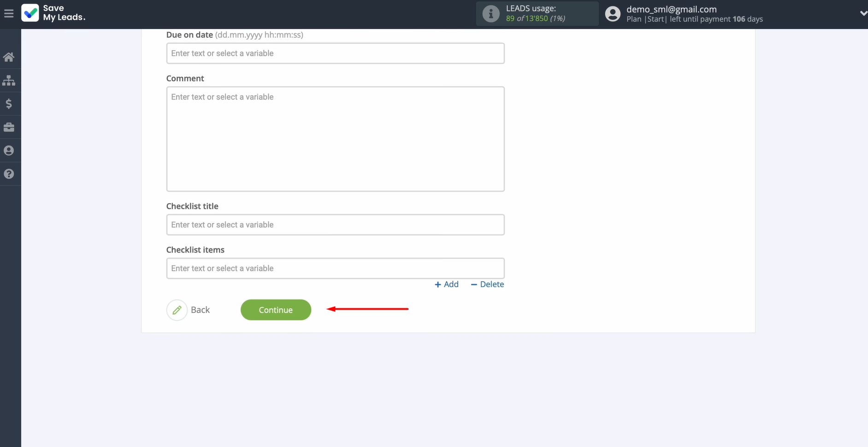
Task: Click the SaveMyLeads checkmark logo
Action: tap(30, 13)
